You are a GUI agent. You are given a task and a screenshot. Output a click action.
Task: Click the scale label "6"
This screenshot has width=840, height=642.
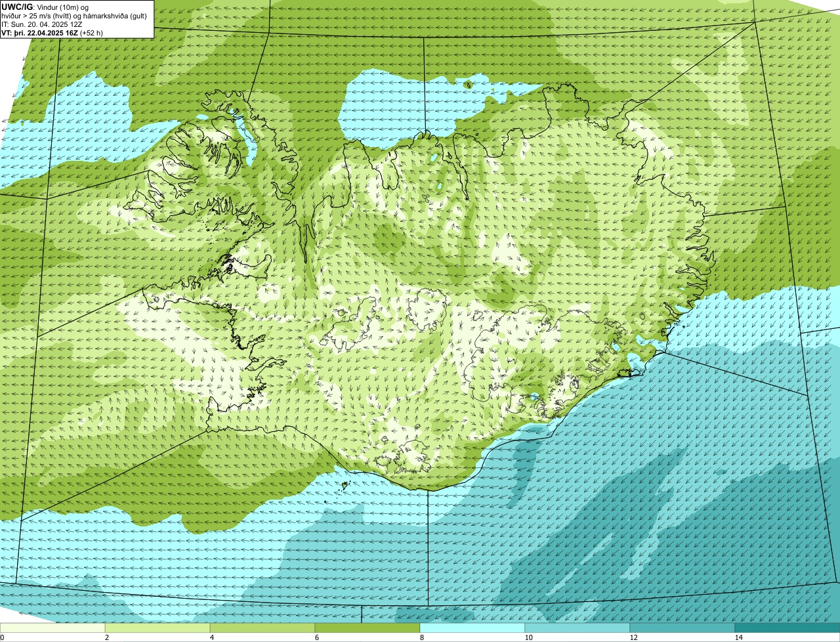coord(316,637)
